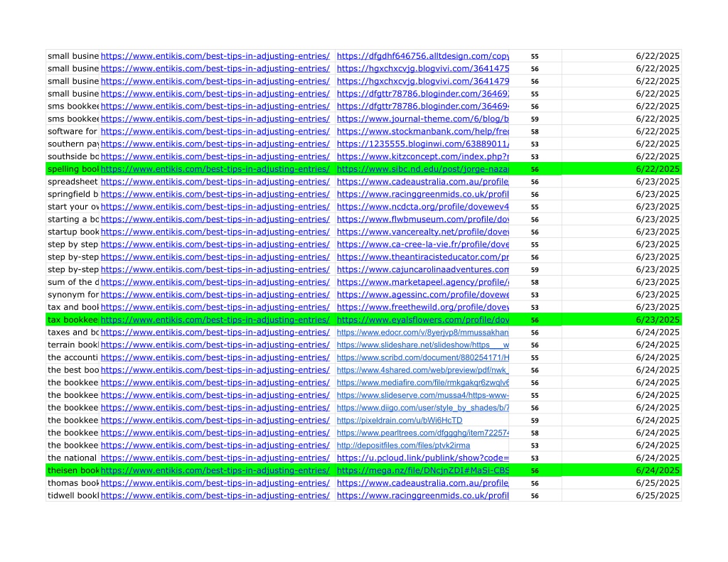Open the ca-cree-la-vie.fr profile link

[x=422, y=244]
